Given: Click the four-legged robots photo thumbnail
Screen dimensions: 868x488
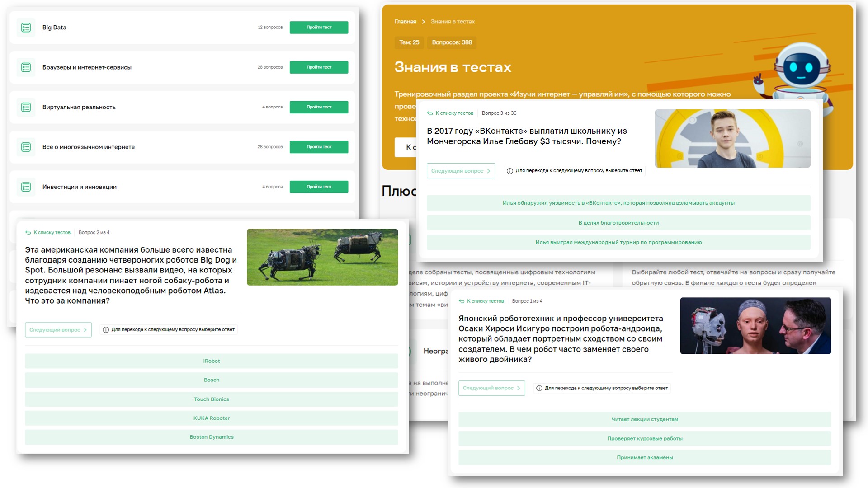Looking at the screenshot, I should [322, 257].
